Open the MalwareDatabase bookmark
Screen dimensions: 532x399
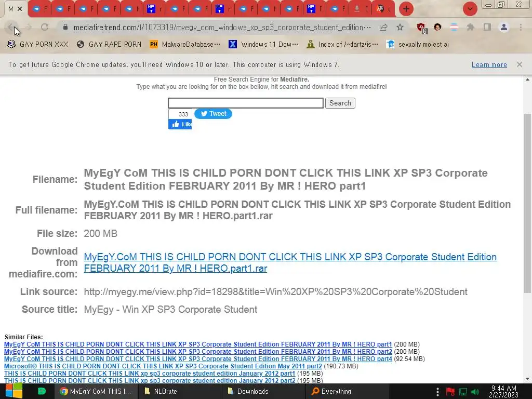point(185,45)
